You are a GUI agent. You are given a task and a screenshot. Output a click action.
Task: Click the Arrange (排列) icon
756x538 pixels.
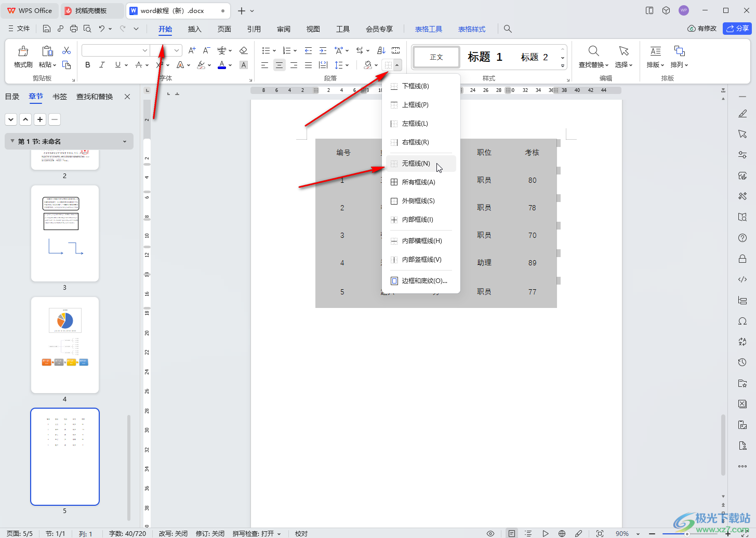click(679, 51)
